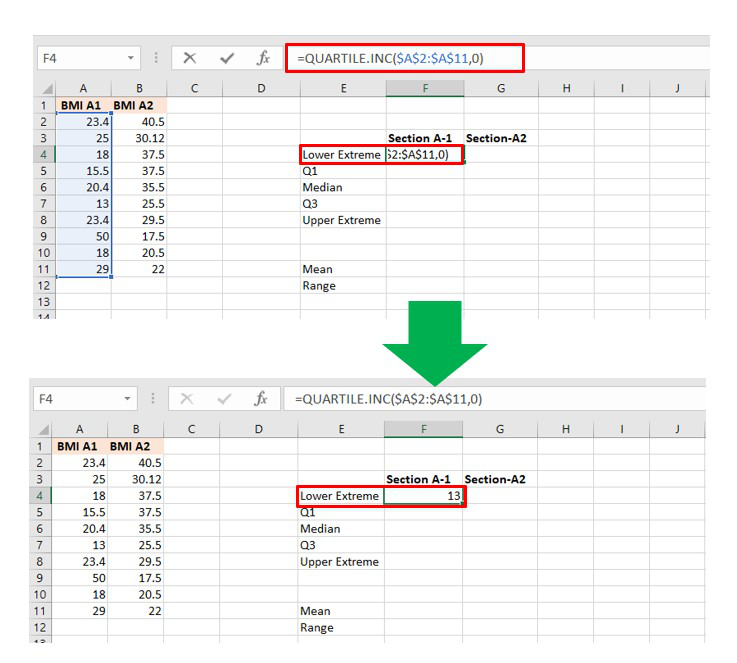Select column I header in bottom sheet
The height and width of the screenshot is (663, 737).
click(x=622, y=429)
